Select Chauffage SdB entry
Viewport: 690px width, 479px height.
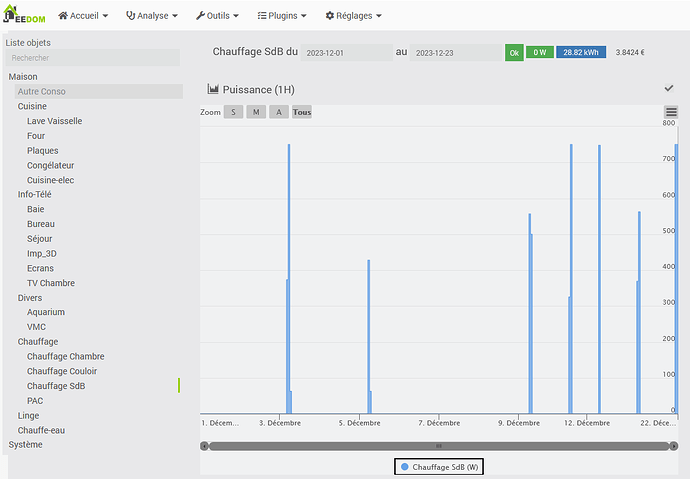pos(56,386)
